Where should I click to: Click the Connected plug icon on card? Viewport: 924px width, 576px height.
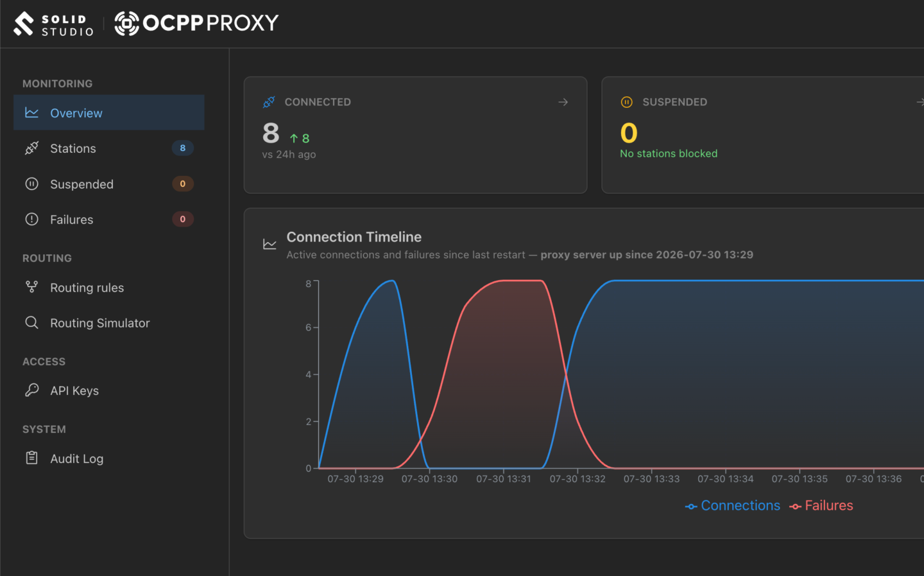(x=269, y=102)
